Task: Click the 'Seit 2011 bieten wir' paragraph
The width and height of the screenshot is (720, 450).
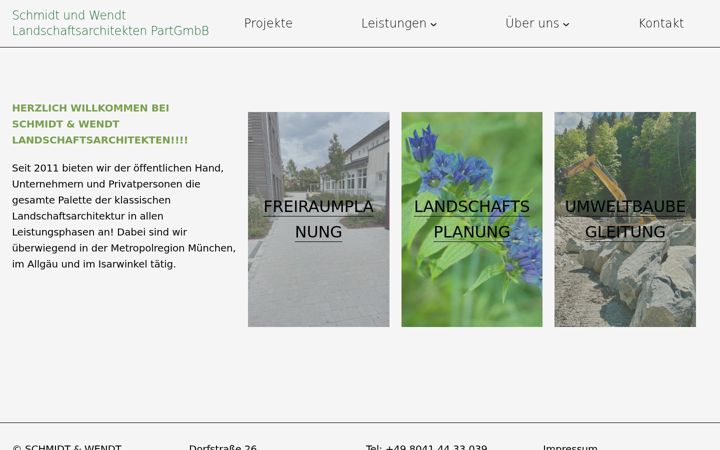Action: point(124,216)
